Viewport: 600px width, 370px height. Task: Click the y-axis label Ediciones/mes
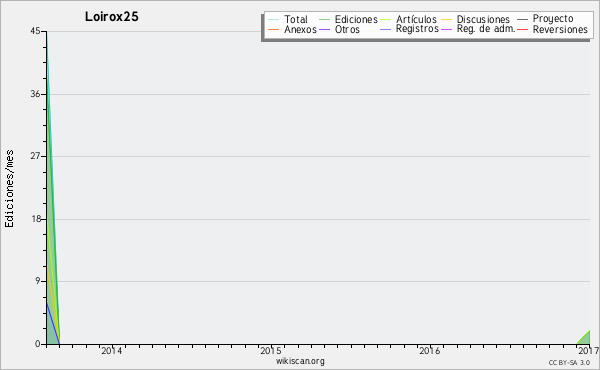(9, 189)
